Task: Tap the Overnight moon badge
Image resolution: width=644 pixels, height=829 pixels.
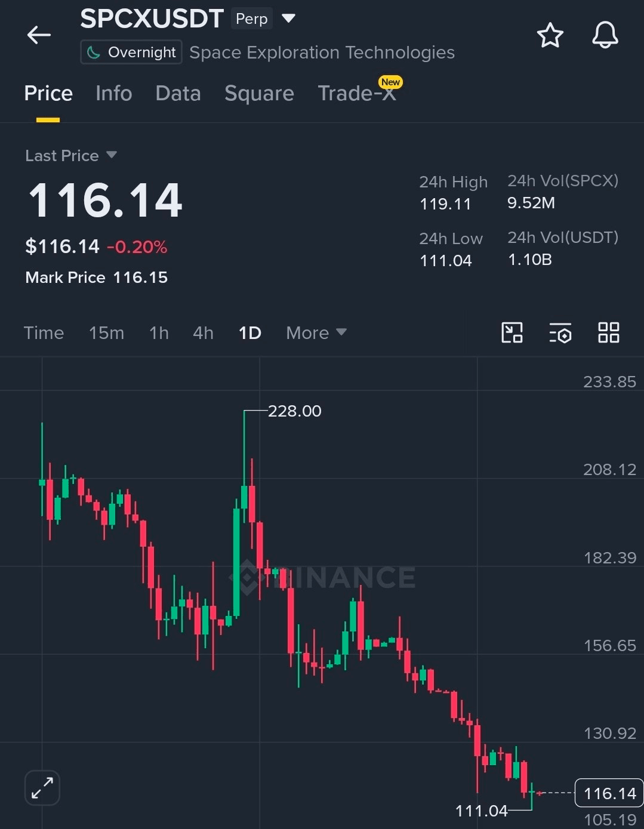Action: click(x=131, y=53)
